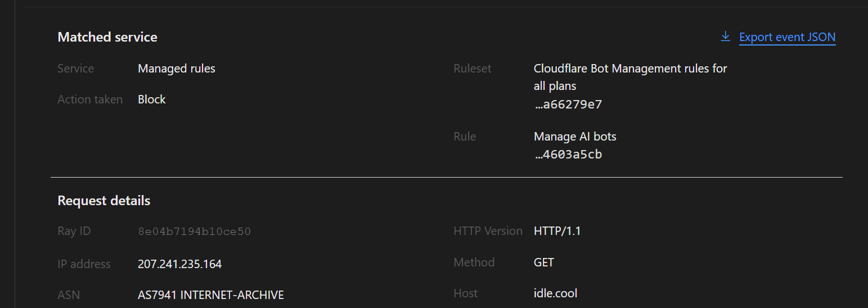Click the rule ID ending 4603a5cb

click(x=568, y=155)
